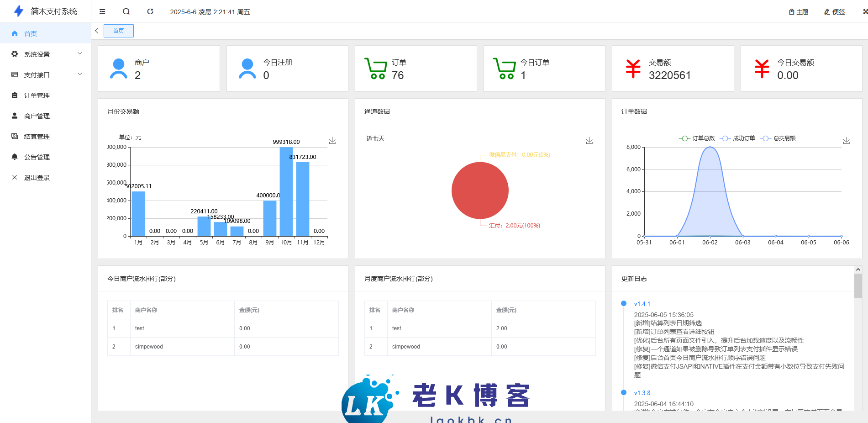Screen dimensions: 868x423
Task: Download the channel data pie chart
Action: coord(589,141)
